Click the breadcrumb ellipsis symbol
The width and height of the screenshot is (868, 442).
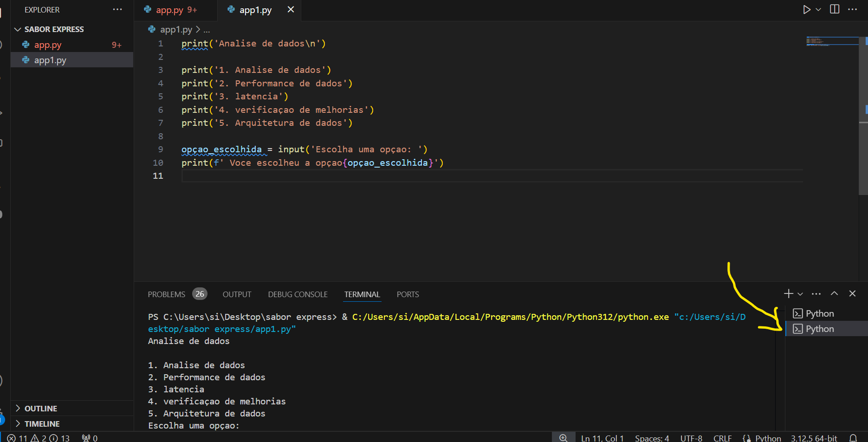coord(207,30)
